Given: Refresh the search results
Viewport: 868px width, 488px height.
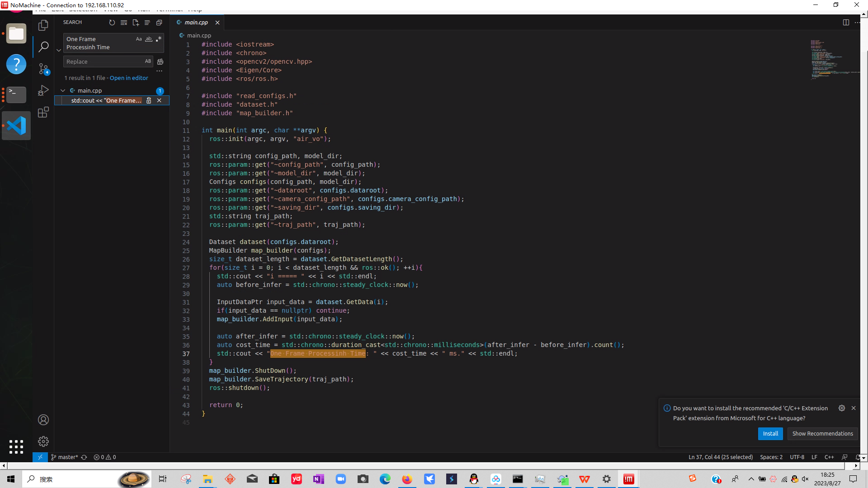Looking at the screenshot, I should point(112,23).
